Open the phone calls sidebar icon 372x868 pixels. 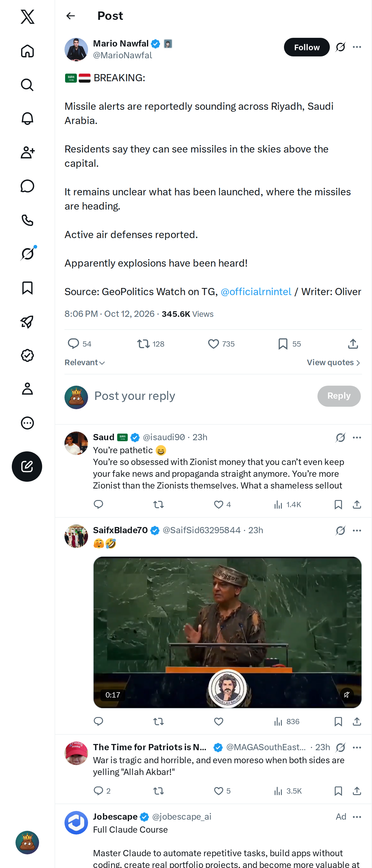coord(27,220)
